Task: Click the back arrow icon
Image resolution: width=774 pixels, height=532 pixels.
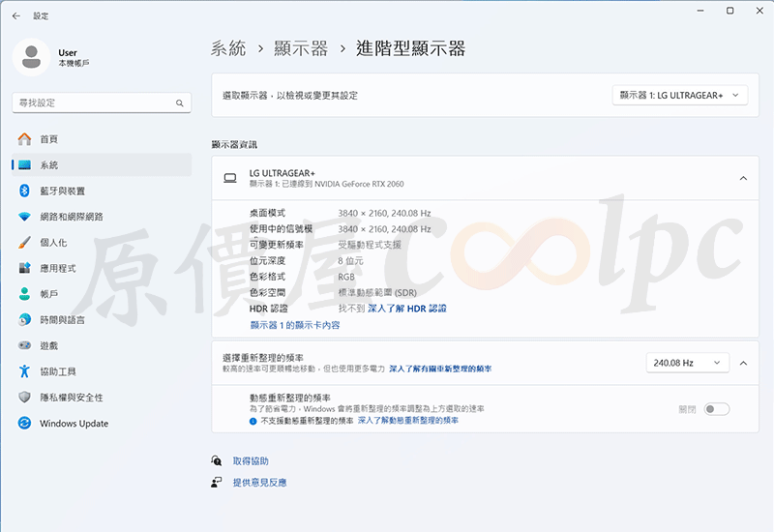Action: click(x=16, y=15)
